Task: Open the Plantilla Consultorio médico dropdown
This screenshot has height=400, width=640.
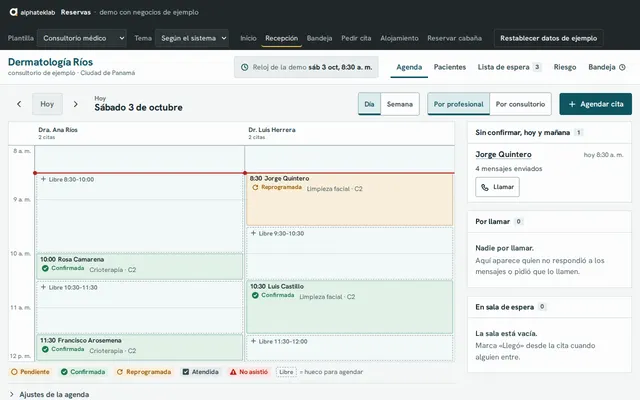Action: click(x=82, y=38)
